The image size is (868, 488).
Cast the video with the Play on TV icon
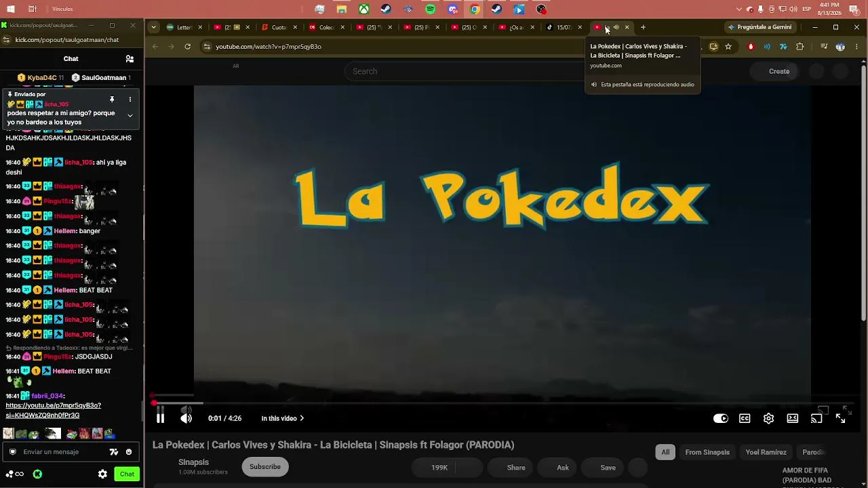(816, 418)
